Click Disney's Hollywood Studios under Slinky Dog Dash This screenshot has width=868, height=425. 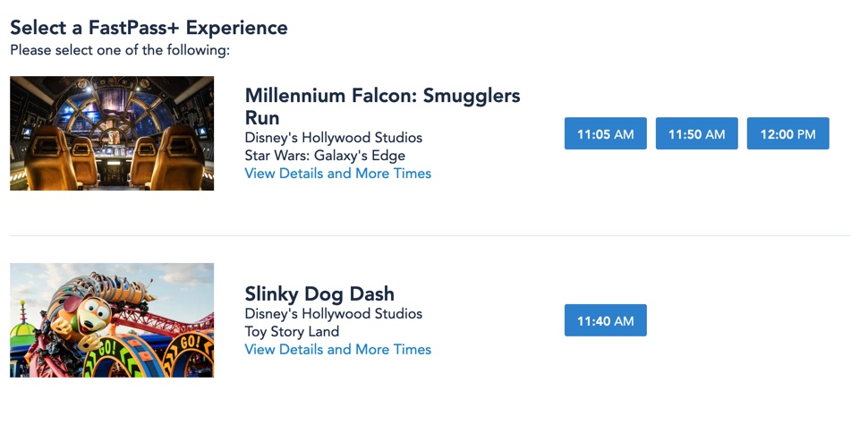pyautogui.click(x=333, y=314)
